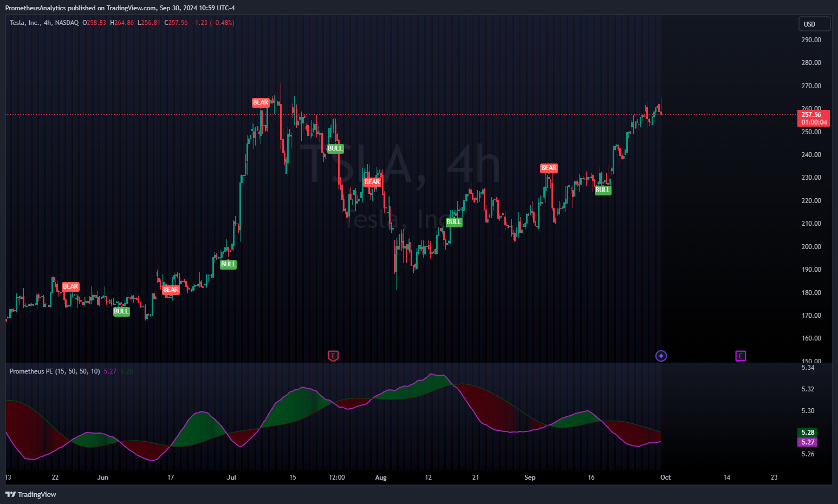This screenshot has width=838, height=504.
Task: Click the purple 5.27 indicator value tag
Action: tap(808, 442)
